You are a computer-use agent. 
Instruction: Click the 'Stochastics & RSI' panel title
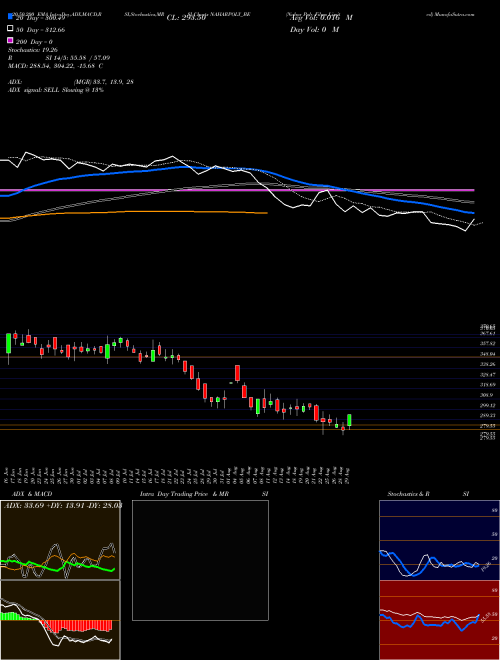pyautogui.click(x=428, y=494)
